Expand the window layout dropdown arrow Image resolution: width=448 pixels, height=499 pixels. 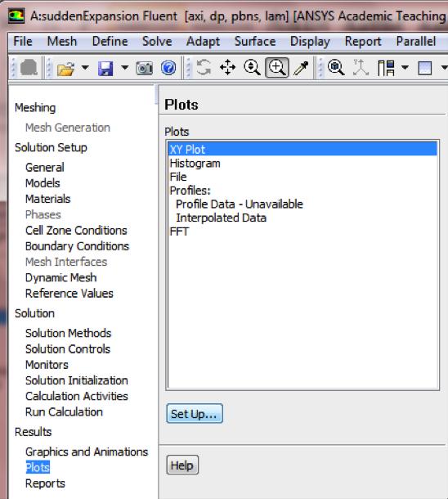[405, 67]
